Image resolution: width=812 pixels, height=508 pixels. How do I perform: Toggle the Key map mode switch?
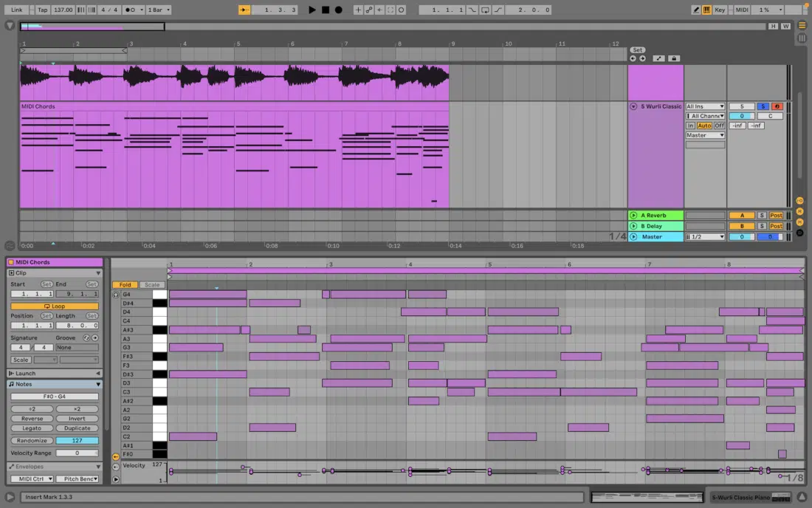(720, 10)
